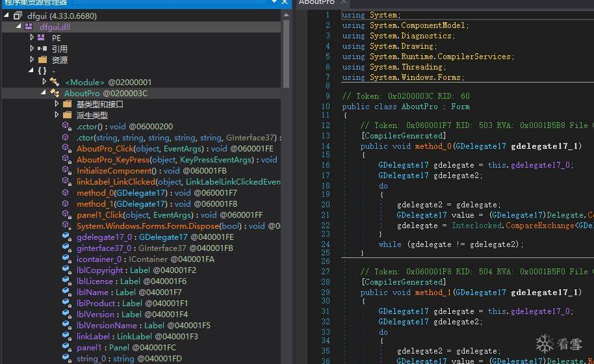Viewport: 594px width, 364px height.
Task: Select lblVersion : Label row
Action: click(132, 314)
